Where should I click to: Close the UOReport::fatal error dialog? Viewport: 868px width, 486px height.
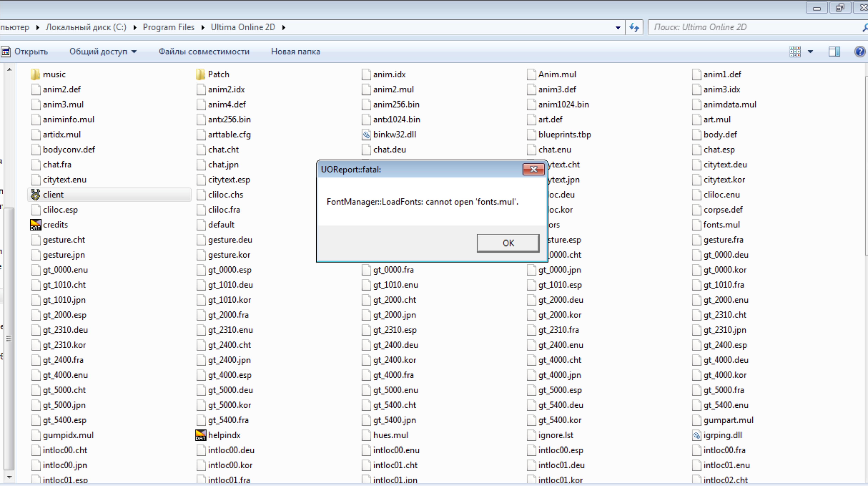(x=533, y=169)
